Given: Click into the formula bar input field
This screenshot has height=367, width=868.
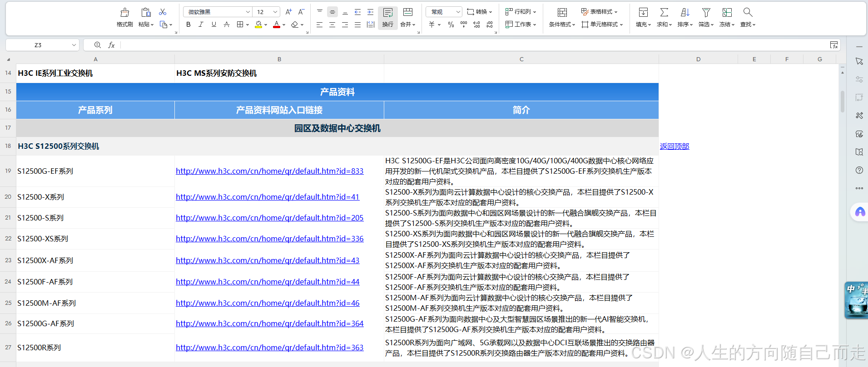Looking at the screenshot, I should (x=475, y=45).
